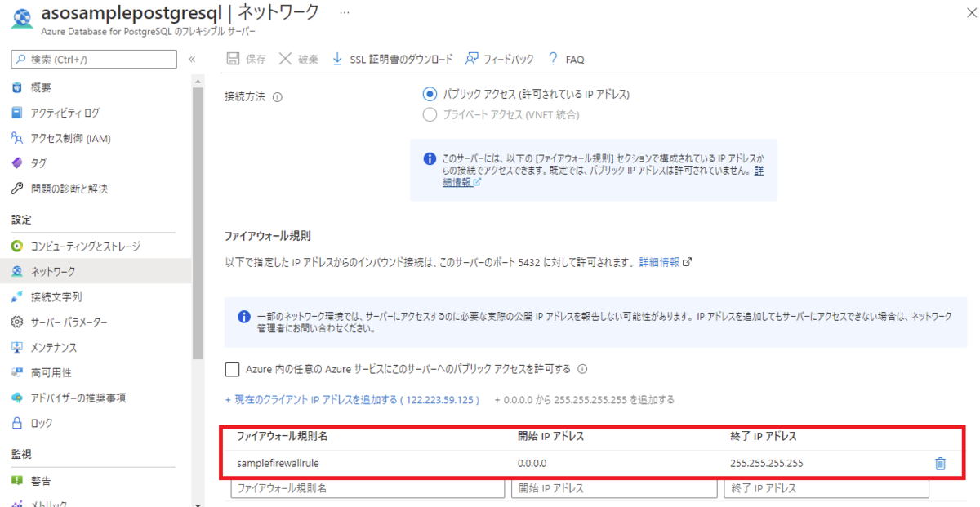Open タグ in the sidebar
The width and height of the screenshot is (980, 507).
38,163
